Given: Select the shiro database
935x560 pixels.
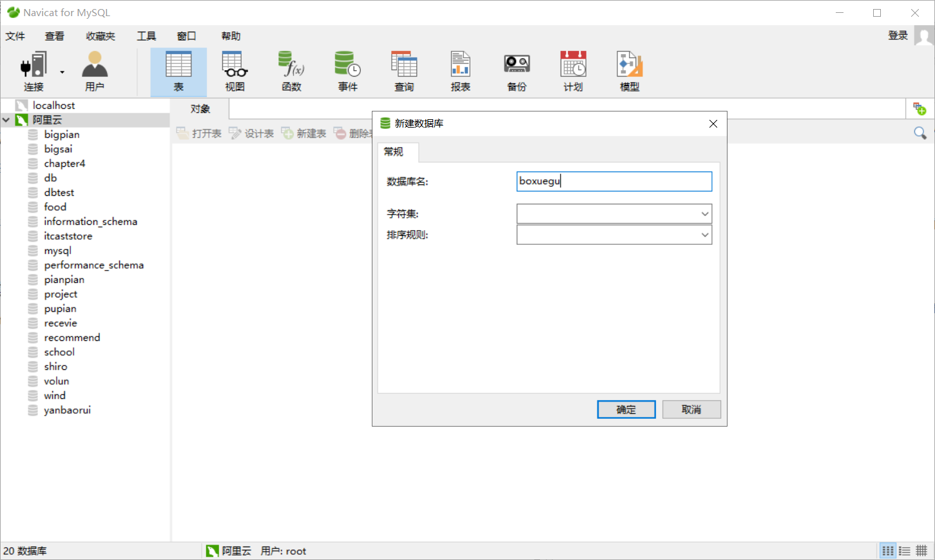Looking at the screenshot, I should point(56,366).
